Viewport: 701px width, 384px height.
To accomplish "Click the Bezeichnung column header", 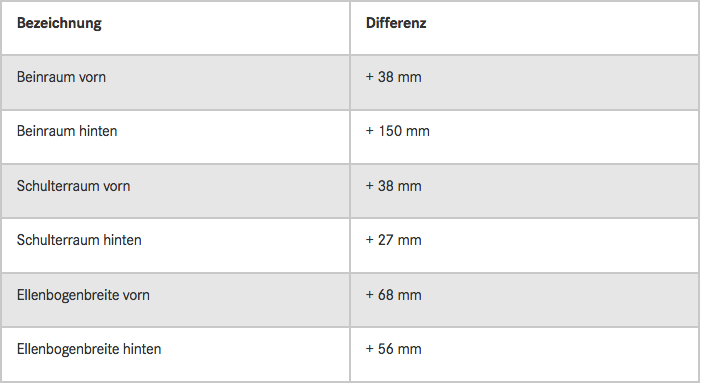I will coord(59,23).
